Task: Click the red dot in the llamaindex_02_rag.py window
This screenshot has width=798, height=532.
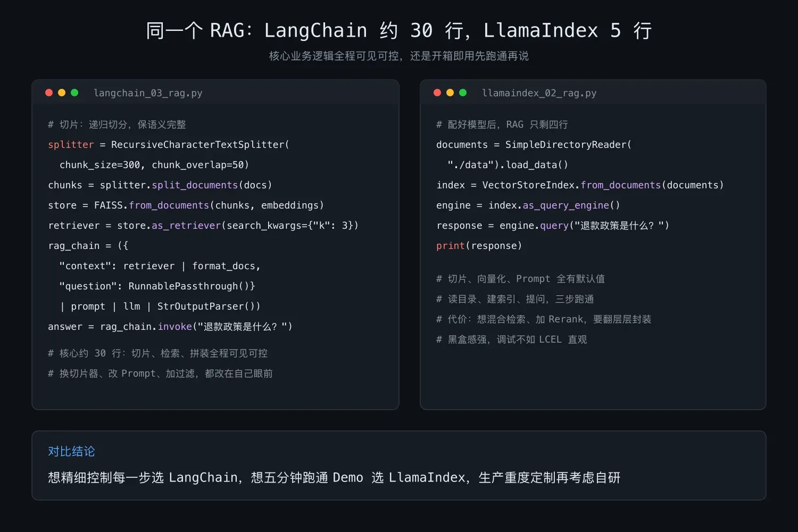Action: [x=437, y=93]
